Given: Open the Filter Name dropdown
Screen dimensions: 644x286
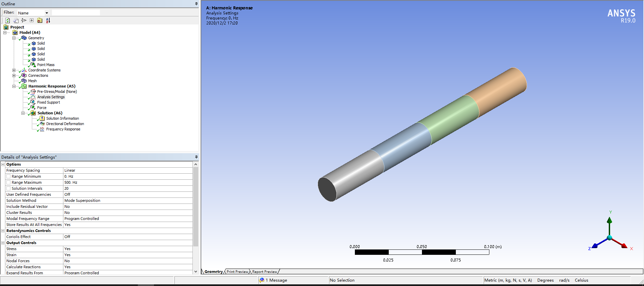Looking at the screenshot, I should (47, 13).
